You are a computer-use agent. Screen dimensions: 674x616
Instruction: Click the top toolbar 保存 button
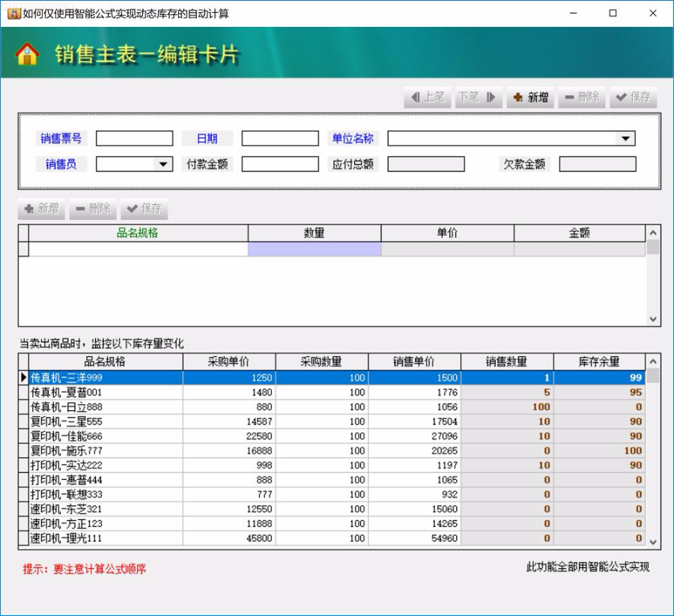point(633,97)
